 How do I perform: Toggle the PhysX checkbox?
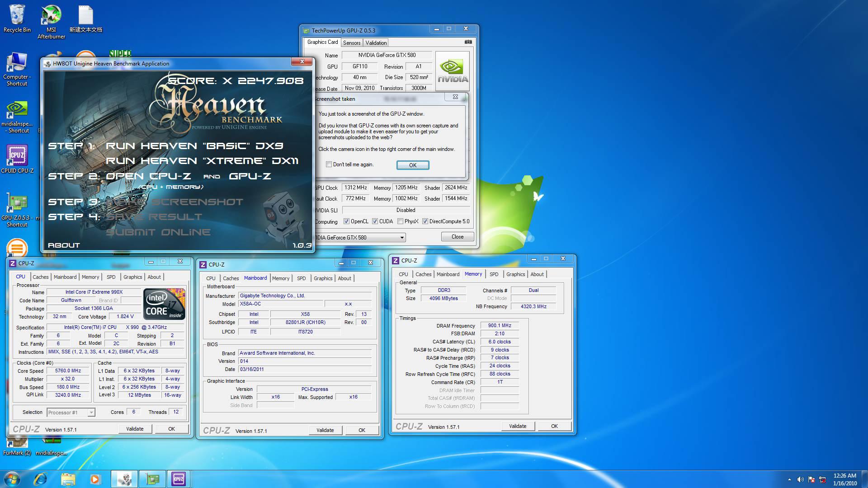pos(400,221)
